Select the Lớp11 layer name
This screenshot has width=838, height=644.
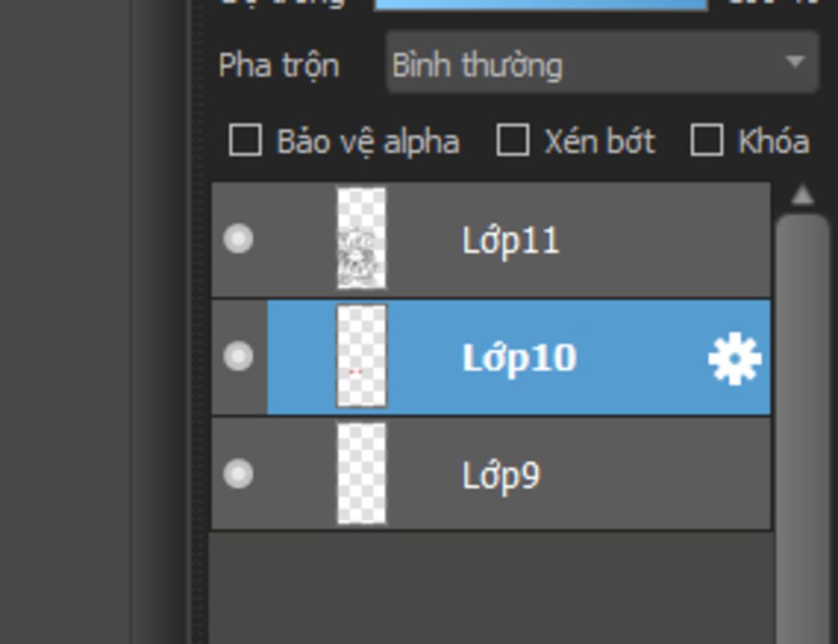tap(511, 241)
